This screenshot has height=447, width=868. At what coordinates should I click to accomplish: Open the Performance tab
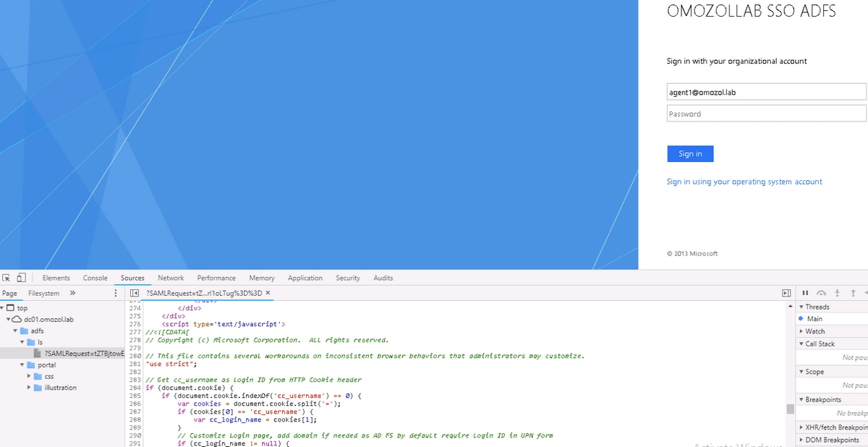click(x=216, y=278)
